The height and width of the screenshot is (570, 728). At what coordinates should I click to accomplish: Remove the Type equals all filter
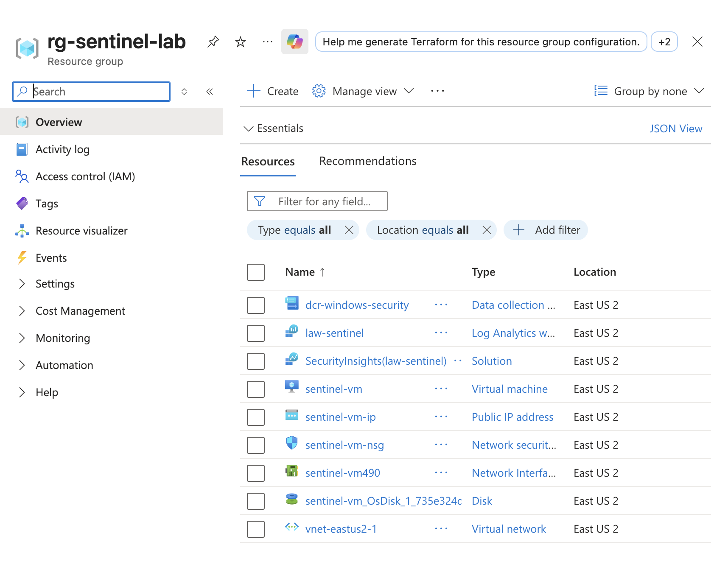click(x=349, y=230)
